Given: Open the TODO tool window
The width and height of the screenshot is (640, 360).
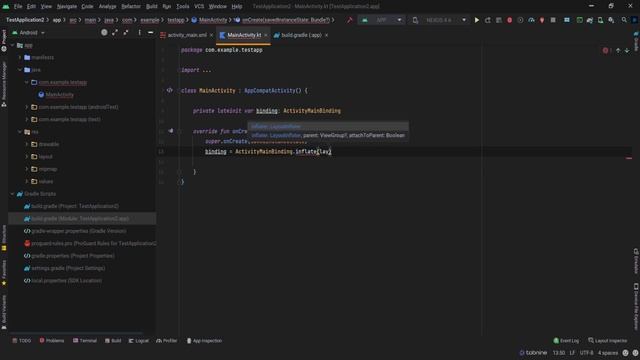Looking at the screenshot, I should pyautogui.click(x=21, y=340).
